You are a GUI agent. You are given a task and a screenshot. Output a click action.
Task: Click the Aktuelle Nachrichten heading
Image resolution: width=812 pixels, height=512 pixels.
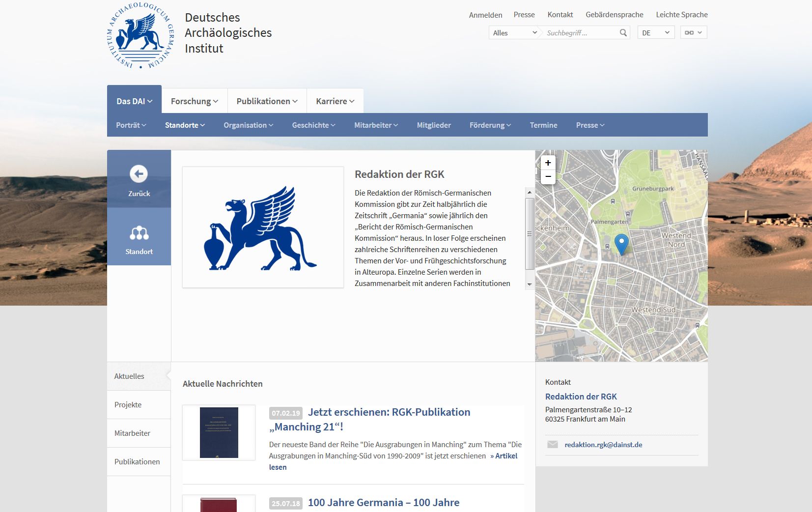pos(223,384)
